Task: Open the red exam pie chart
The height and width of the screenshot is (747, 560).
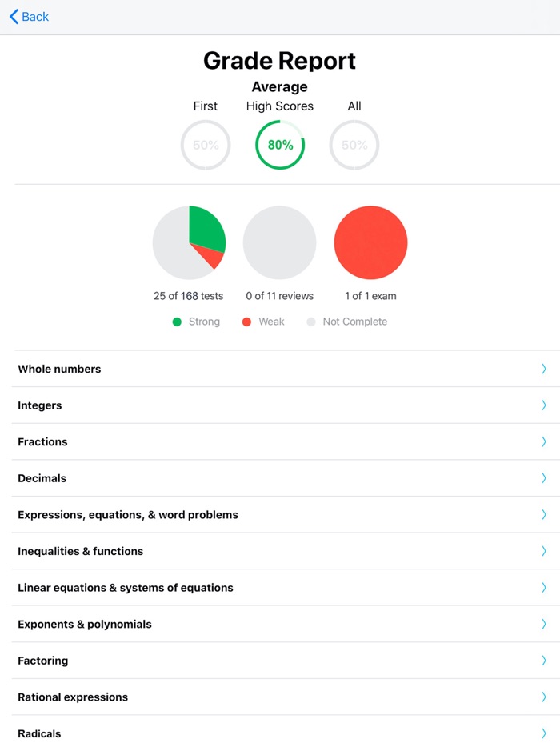Action: click(x=370, y=242)
